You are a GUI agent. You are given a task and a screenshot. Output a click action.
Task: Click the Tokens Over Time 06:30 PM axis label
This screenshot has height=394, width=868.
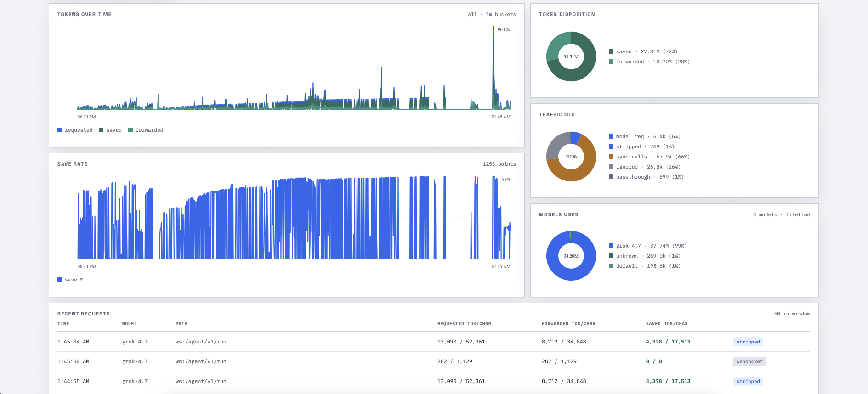[x=86, y=117]
